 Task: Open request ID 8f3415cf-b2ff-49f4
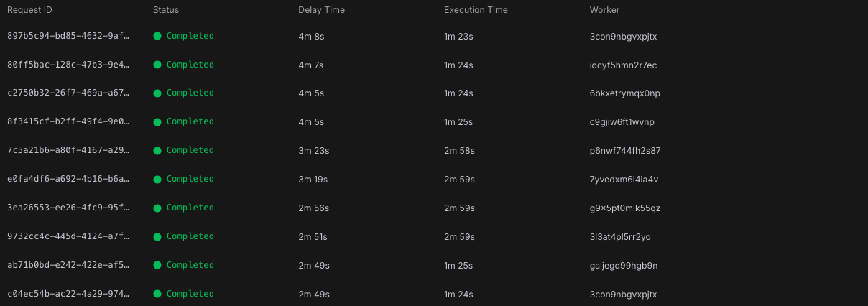pyautogui.click(x=68, y=122)
